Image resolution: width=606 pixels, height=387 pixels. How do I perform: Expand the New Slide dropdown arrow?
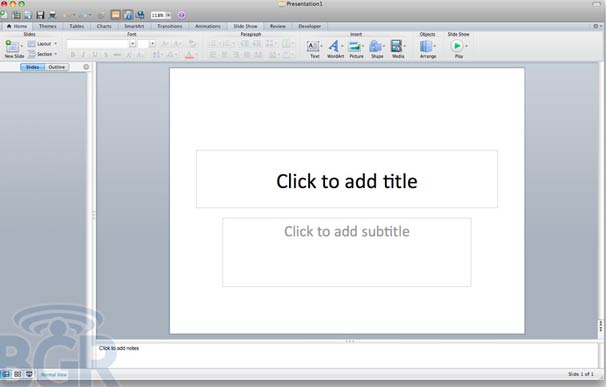pyautogui.click(x=22, y=46)
